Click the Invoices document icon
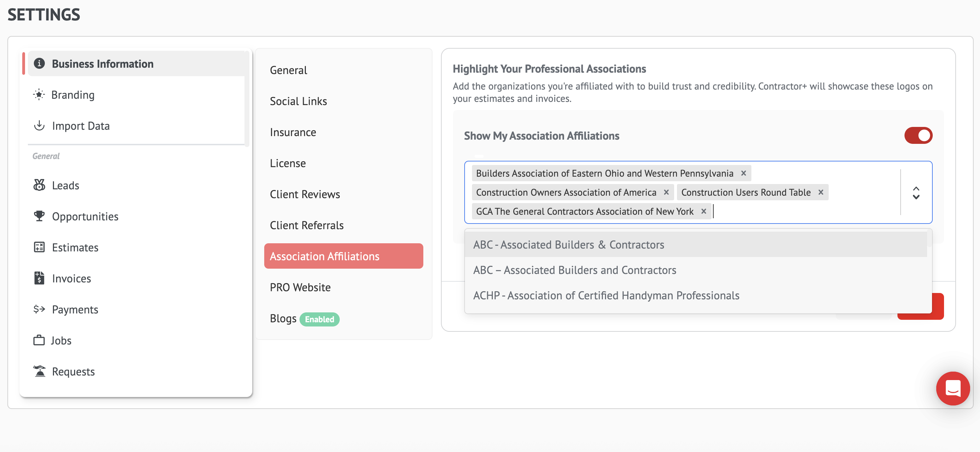 [39, 278]
